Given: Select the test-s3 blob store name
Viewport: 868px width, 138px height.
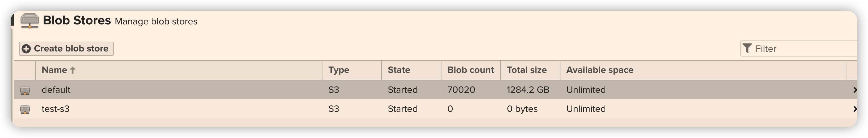Looking at the screenshot, I should point(56,109).
